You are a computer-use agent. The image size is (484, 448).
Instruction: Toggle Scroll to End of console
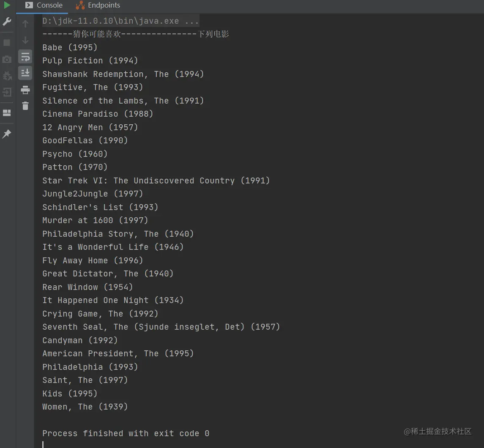25,73
